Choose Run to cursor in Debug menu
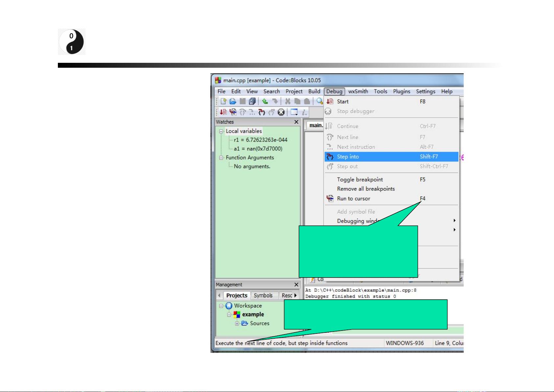Viewport: 554px width, 392px height. (391, 199)
